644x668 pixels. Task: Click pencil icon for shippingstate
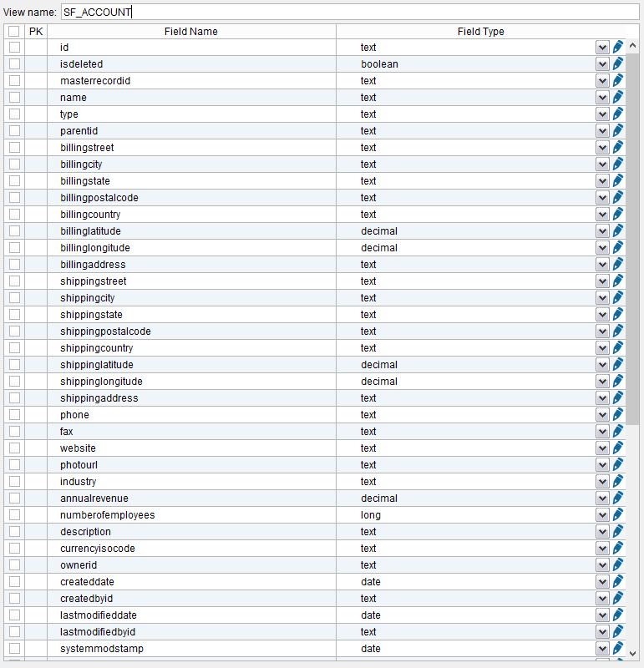[617, 314]
